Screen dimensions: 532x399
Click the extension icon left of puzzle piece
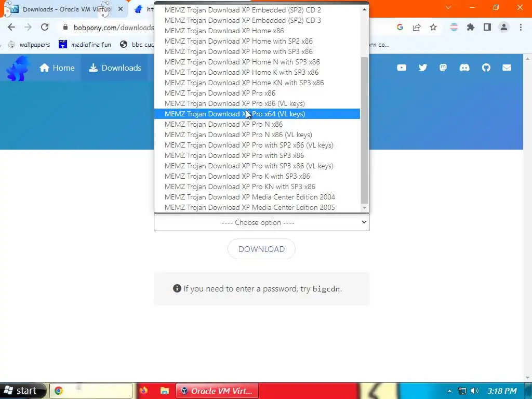point(454,28)
